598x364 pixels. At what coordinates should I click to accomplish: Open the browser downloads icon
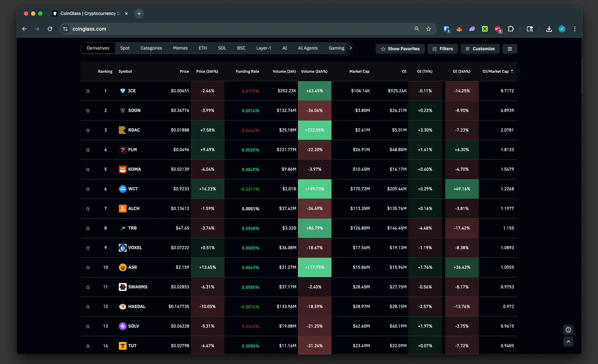click(x=549, y=29)
